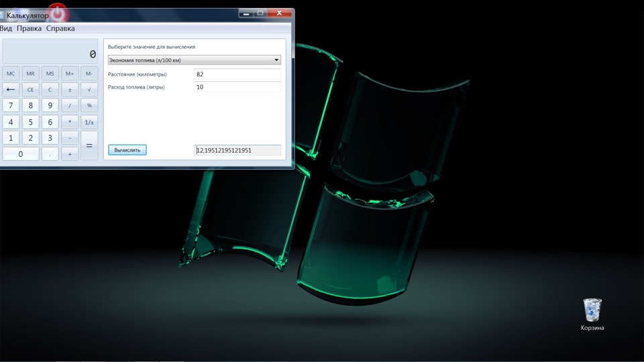This screenshot has width=644, height=362.
Task: Click the digit 9 key
Action: pos(50,105)
